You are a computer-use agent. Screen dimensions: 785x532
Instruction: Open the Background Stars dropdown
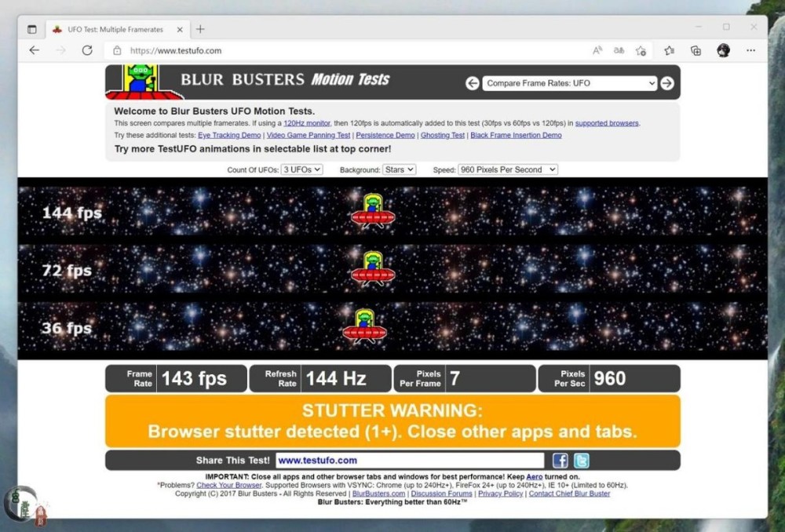pos(399,169)
